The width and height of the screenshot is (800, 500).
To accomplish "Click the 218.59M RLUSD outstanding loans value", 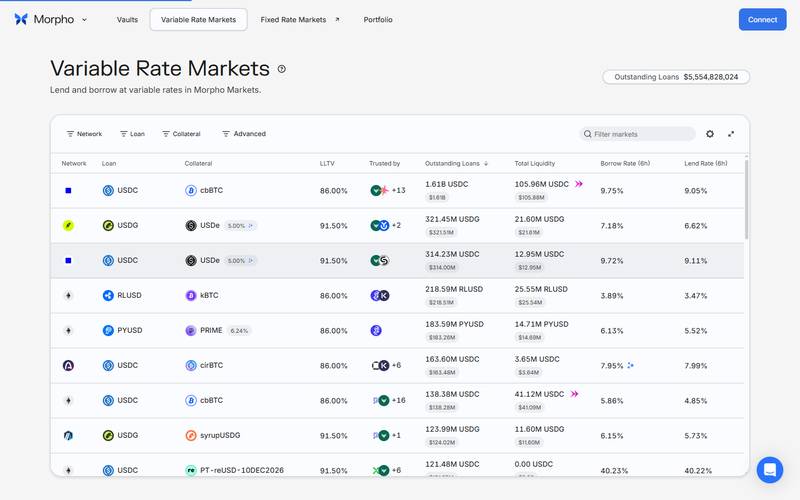I will pyautogui.click(x=454, y=289).
